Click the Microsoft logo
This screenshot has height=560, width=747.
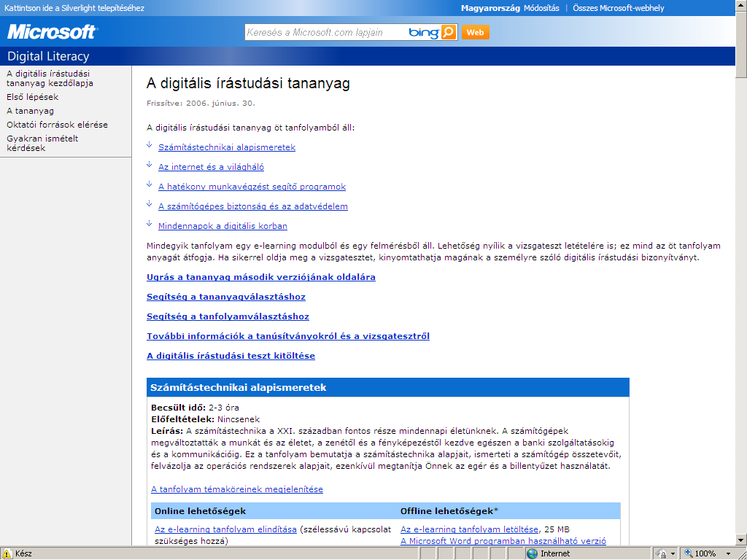point(53,32)
